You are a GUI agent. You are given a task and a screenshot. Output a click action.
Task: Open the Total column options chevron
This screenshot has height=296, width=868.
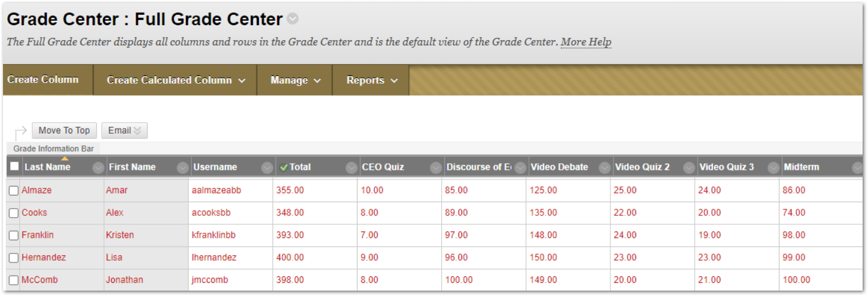coord(352,168)
